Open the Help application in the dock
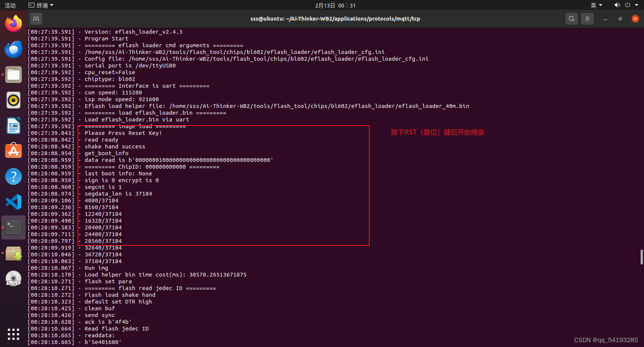This screenshot has height=347, width=644. [x=13, y=176]
